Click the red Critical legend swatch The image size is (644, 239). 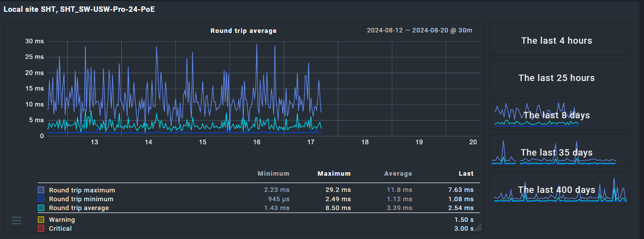pyautogui.click(x=41, y=229)
